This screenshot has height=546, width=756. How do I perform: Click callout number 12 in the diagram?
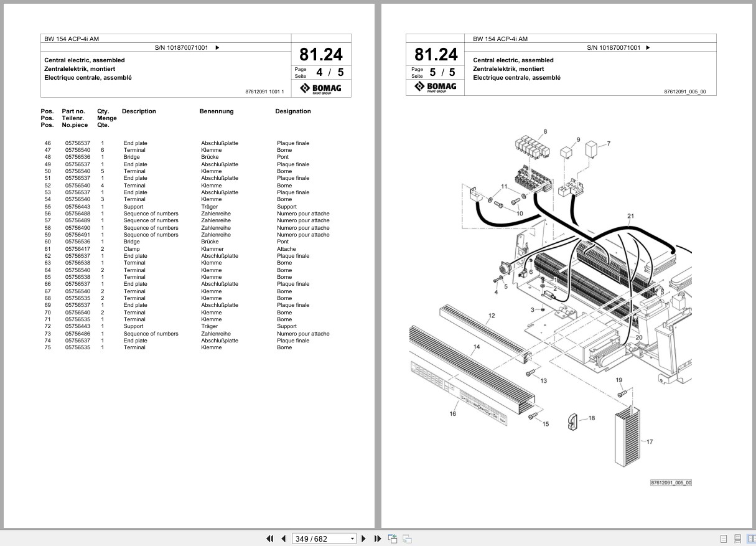pyautogui.click(x=492, y=316)
